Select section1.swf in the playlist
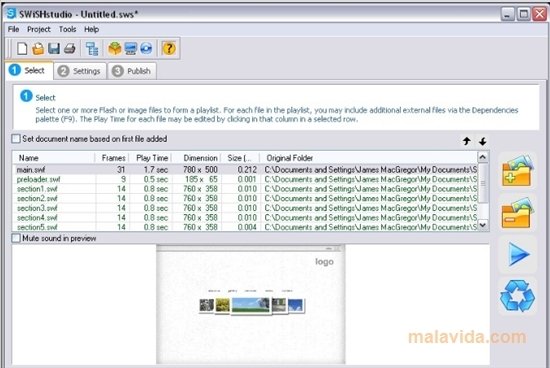 coord(245,189)
